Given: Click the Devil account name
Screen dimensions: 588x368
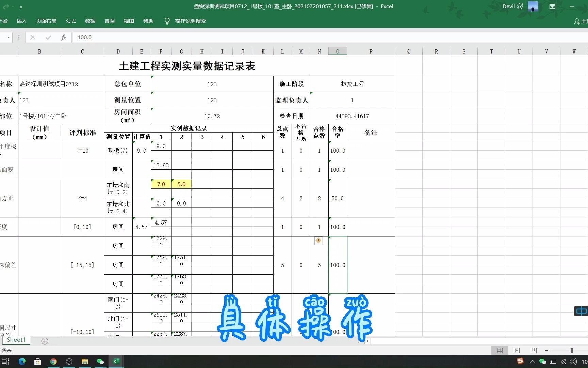Looking at the screenshot, I should 508,6.
